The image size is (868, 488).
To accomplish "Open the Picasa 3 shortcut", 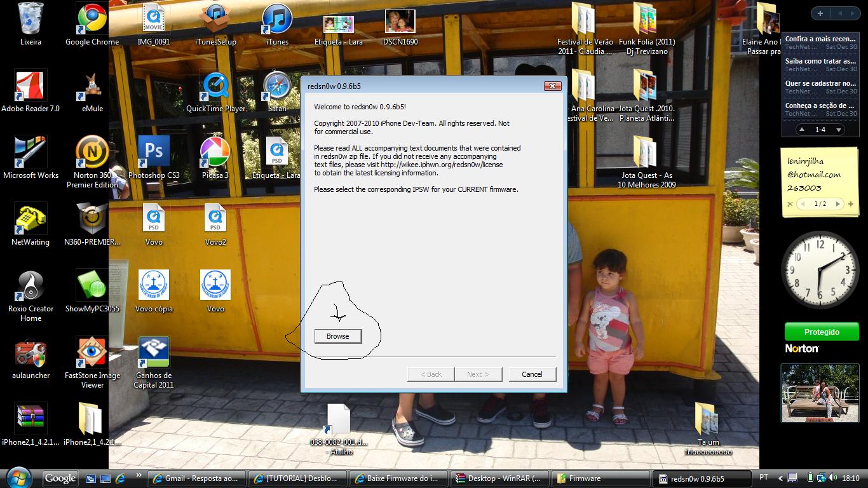I will point(215,158).
